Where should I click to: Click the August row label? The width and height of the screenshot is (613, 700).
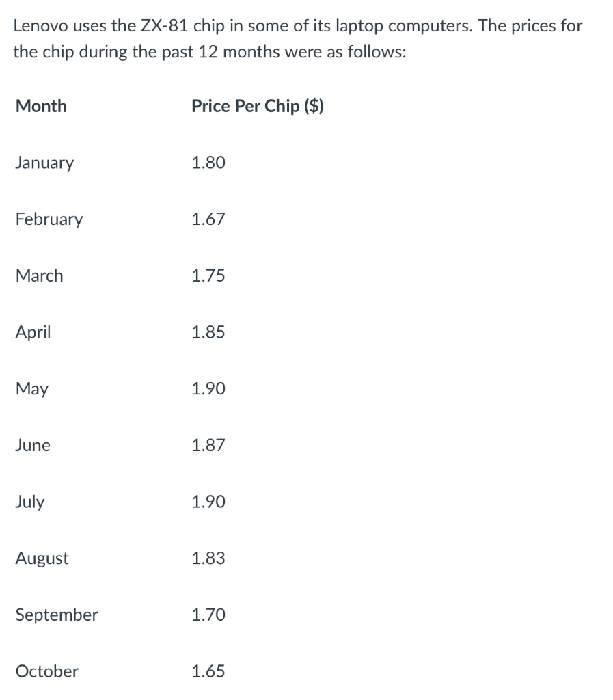[x=42, y=558]
